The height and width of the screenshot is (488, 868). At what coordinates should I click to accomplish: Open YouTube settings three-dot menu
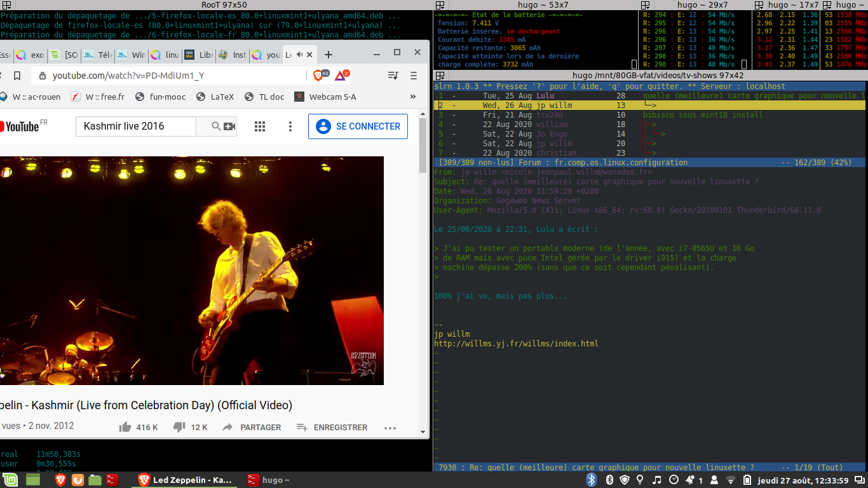(x=290, y=126)
